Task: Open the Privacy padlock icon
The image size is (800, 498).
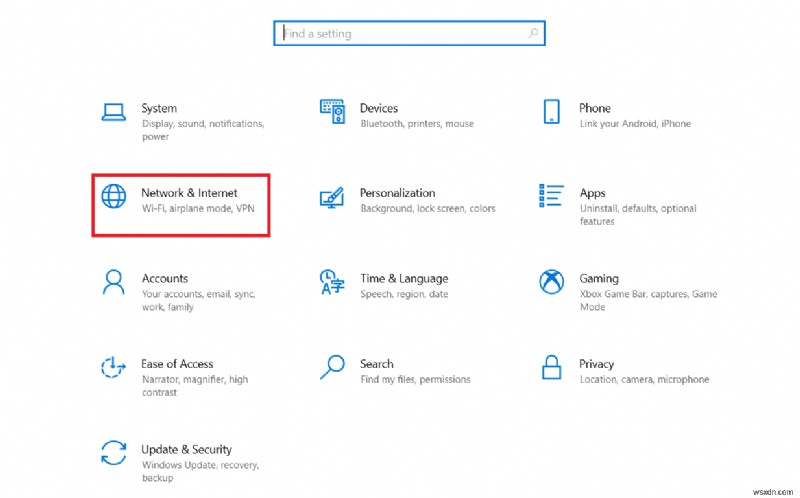Action: click(551, 366)
